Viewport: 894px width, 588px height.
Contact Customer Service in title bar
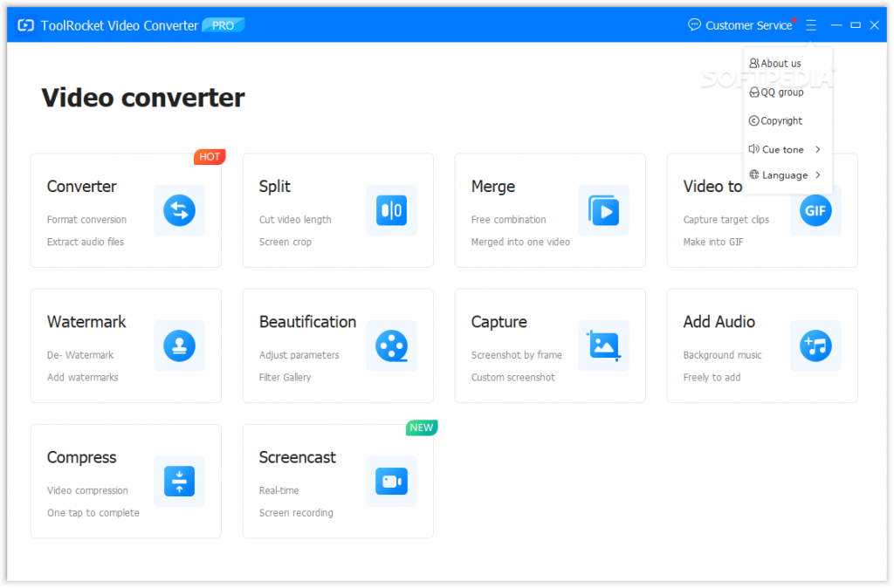(x=740, y=25)
